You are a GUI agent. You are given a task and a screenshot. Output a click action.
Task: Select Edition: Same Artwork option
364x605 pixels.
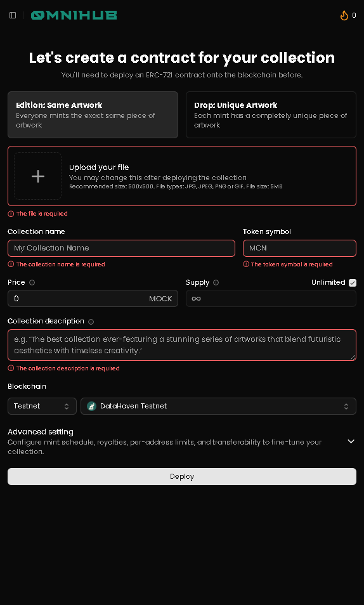point(93,115)
